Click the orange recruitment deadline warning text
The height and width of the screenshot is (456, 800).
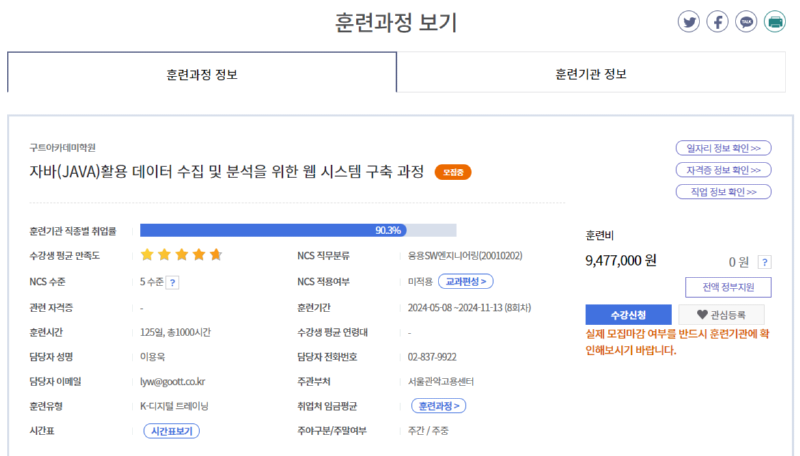678,342
